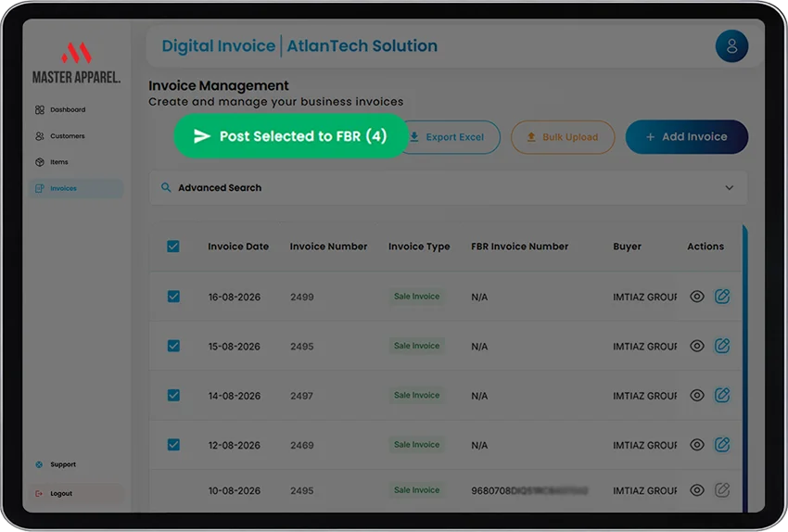This screenshot has height=532, width=788.
Task: Toggle the select-all header checkbox
Action: point(173,247)
